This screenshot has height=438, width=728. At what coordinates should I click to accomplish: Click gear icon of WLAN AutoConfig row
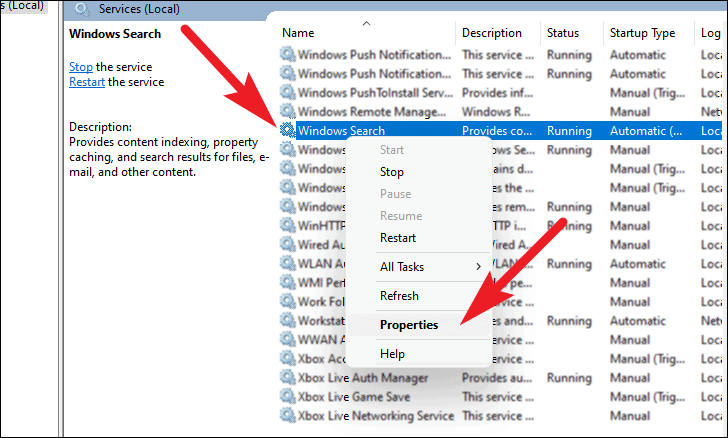pos(287,263)
